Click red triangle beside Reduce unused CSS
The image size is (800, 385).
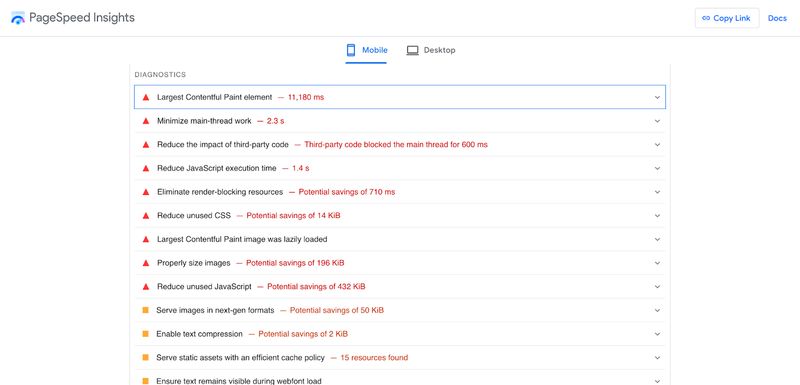(x=146, y=215)
